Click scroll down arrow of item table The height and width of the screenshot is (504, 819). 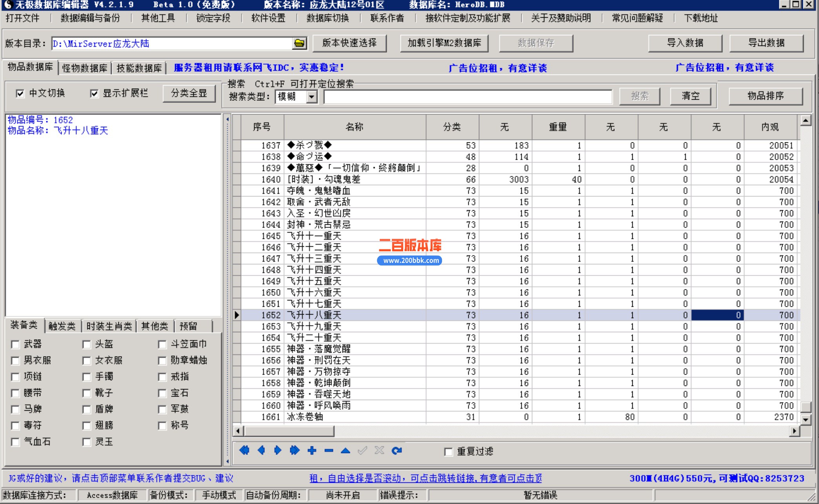click(x=805, y=419)
